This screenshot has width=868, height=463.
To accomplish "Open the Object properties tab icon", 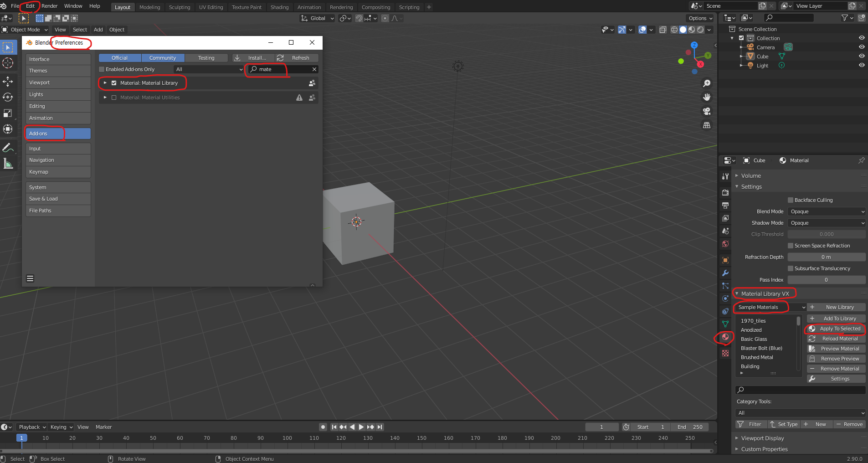I will tap(725, 260).
